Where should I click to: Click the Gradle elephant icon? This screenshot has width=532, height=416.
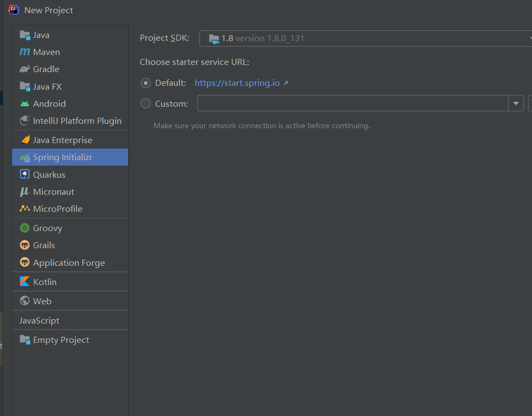[25, 69]
